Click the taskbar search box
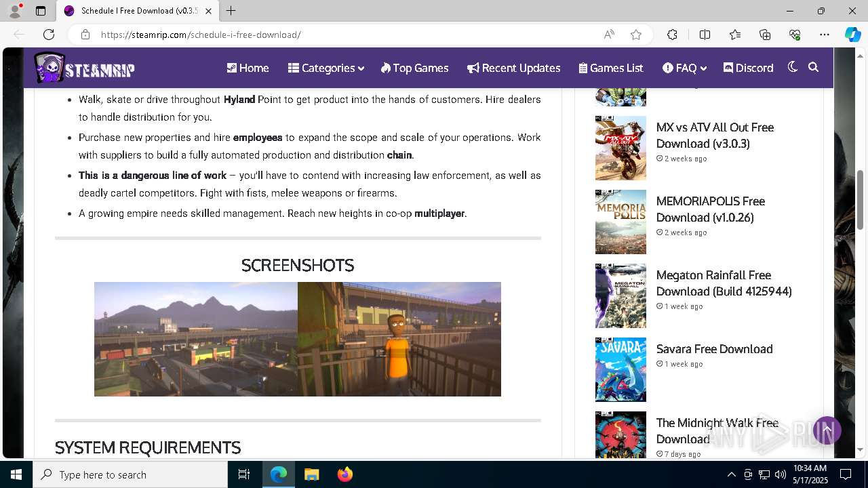Screen dimensions: 868x488 pos(130,474)
